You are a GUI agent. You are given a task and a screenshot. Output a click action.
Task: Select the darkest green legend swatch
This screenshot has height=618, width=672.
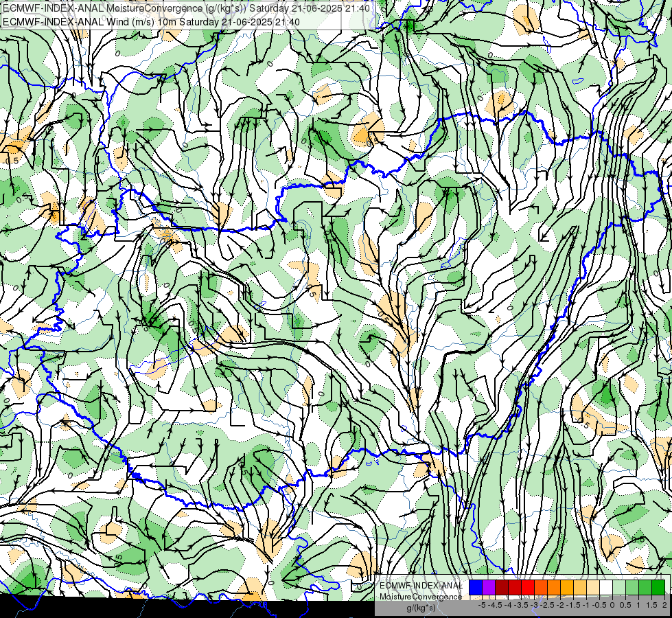(x=658, y=587)
